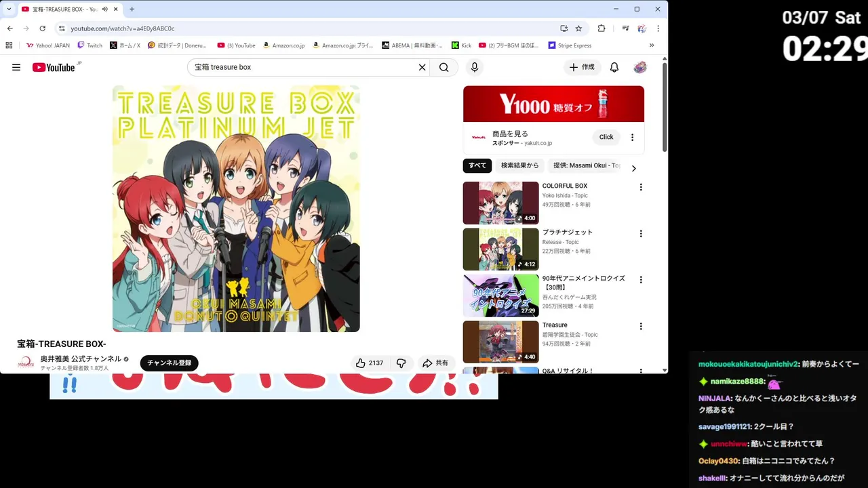Open the YouTube guide hamburger menu
868x488 pixels.
click(x=16, y=67)
